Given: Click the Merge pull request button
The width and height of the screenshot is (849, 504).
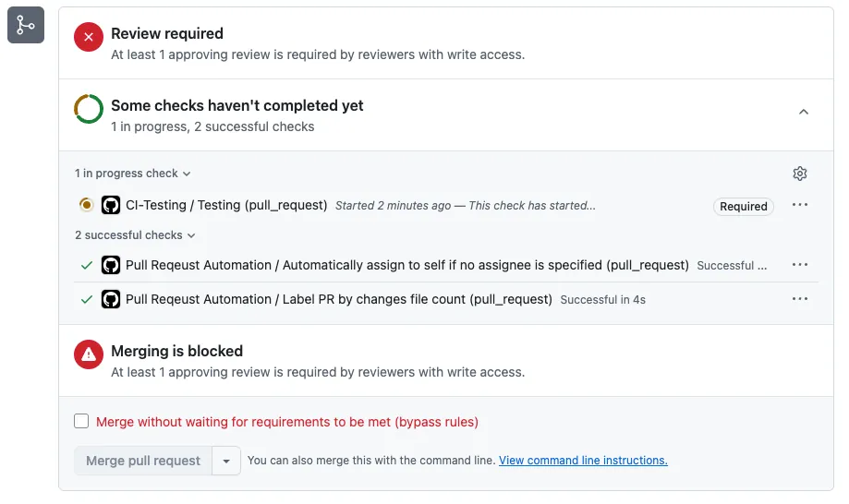Looking at the screenshot, I should 143,461.
